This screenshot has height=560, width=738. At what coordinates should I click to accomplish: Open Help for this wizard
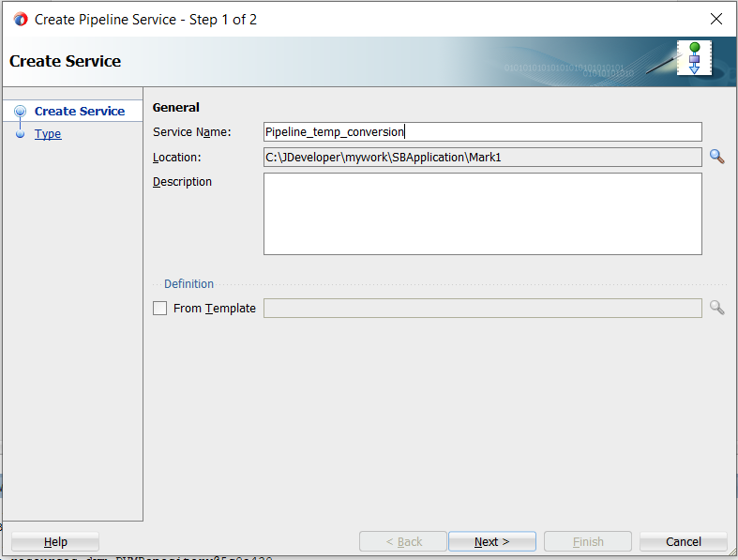pyautogui.click(x=55, y=541)
